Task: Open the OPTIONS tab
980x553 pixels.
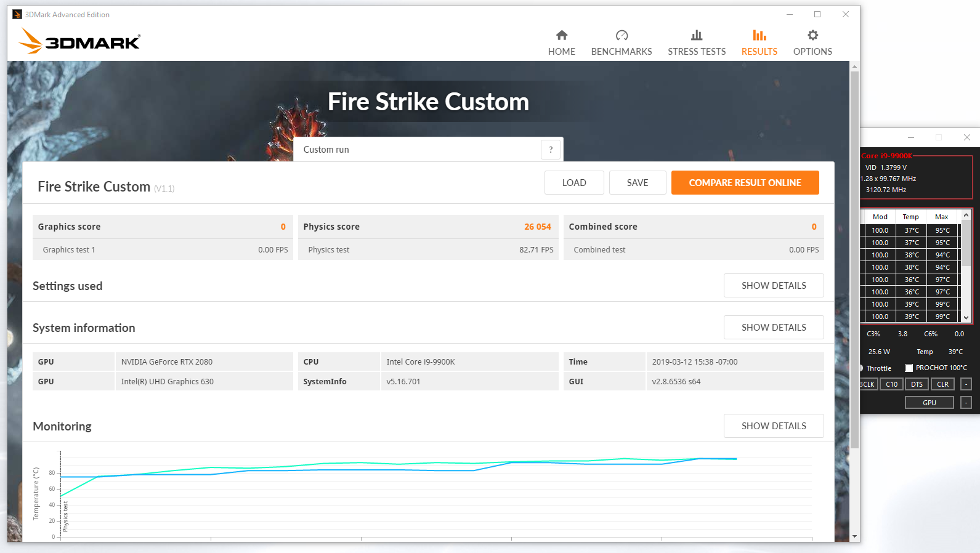Action: click(x=812, y=43)
